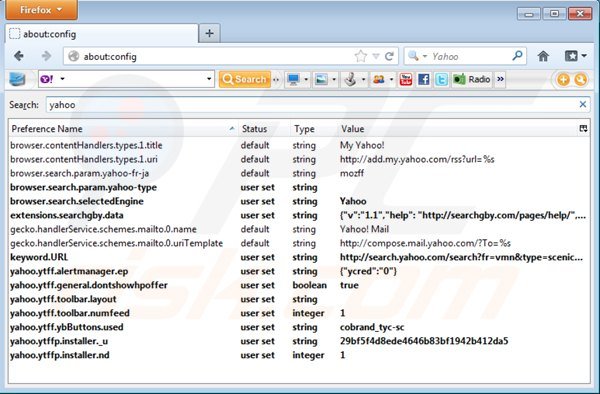Select yahoo.ytffp.installer._u preference
The width and height of the screenshot is (600, 394).
(299, 341)
